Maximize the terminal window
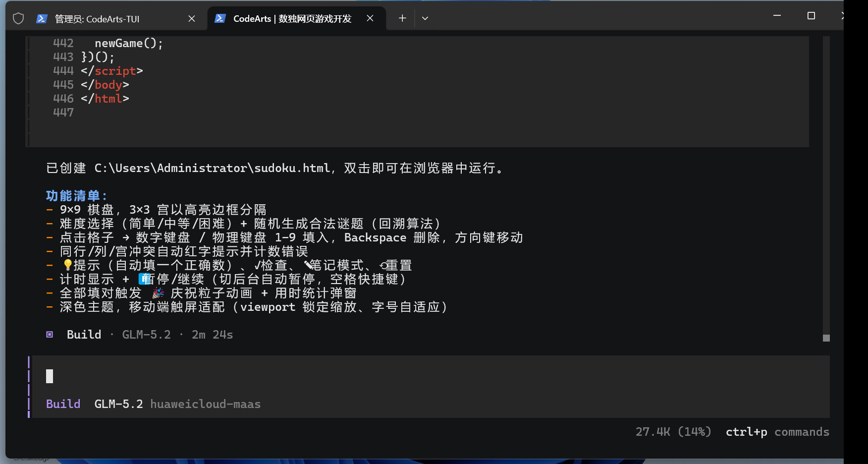Viewport: 868px width, 464px height. (811, 16)
